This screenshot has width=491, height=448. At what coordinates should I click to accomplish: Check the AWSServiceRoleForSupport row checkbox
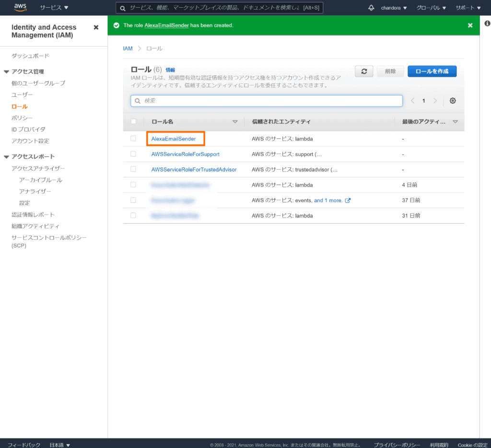coord(133,154)
